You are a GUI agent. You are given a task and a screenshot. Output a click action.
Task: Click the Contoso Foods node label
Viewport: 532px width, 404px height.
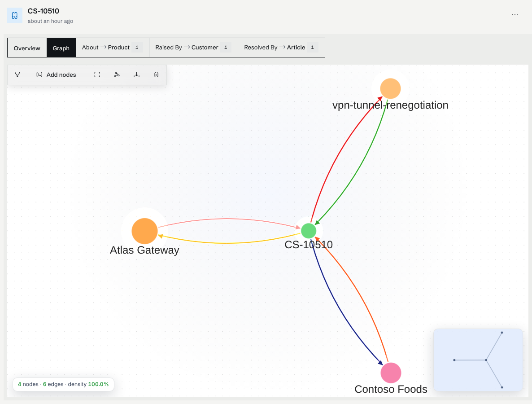point(391,389)
